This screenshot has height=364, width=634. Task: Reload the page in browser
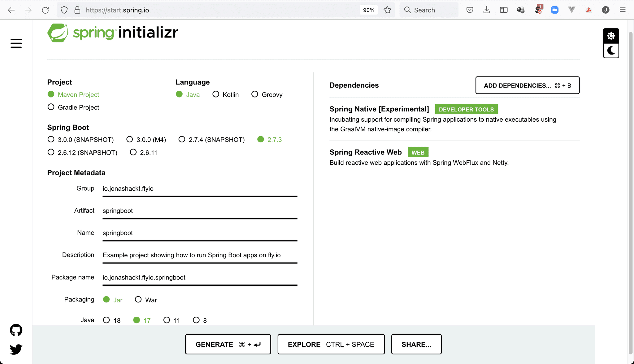(x=45, y=10)
